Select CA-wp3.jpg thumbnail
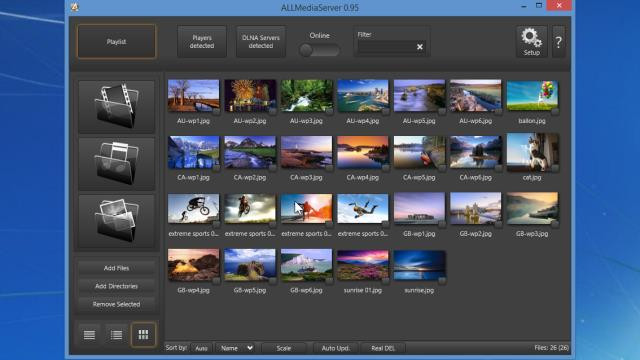 tap(306, 152)
